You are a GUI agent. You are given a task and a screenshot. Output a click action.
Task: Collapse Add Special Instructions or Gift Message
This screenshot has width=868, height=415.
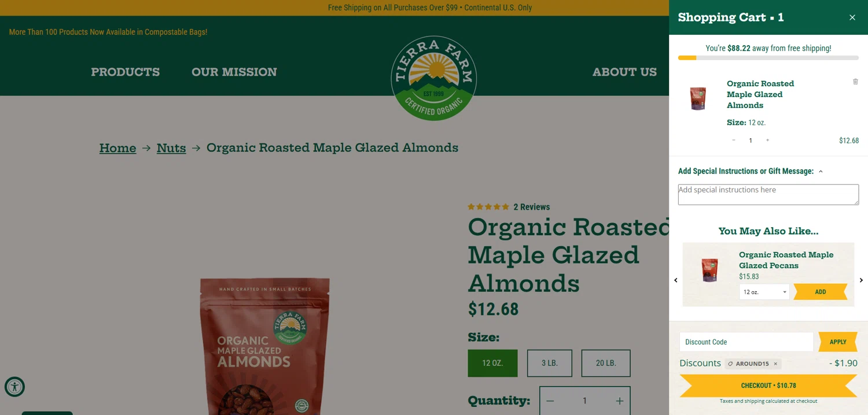coord(751,171)
